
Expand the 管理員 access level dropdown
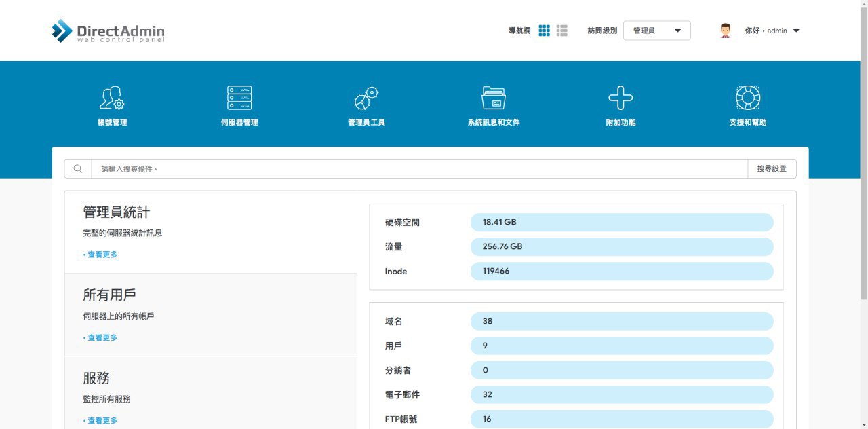[656, 31]
